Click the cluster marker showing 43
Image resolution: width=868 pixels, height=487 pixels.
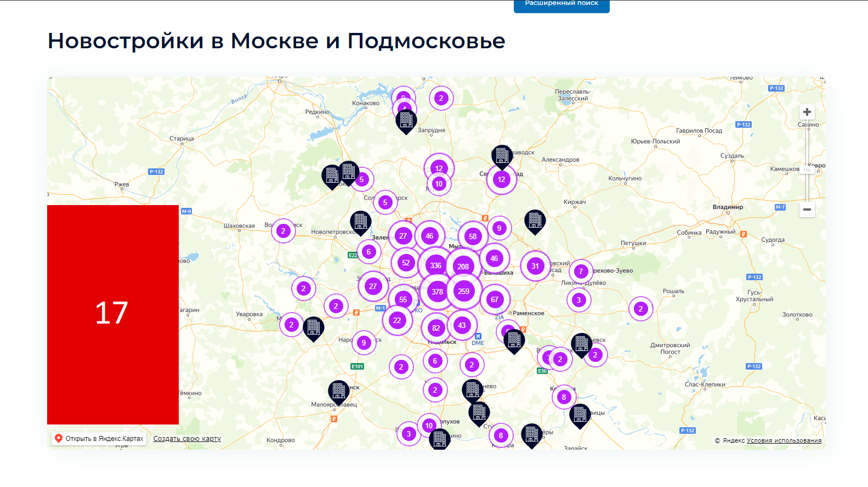pyautogui.click(x=462, y=325)
